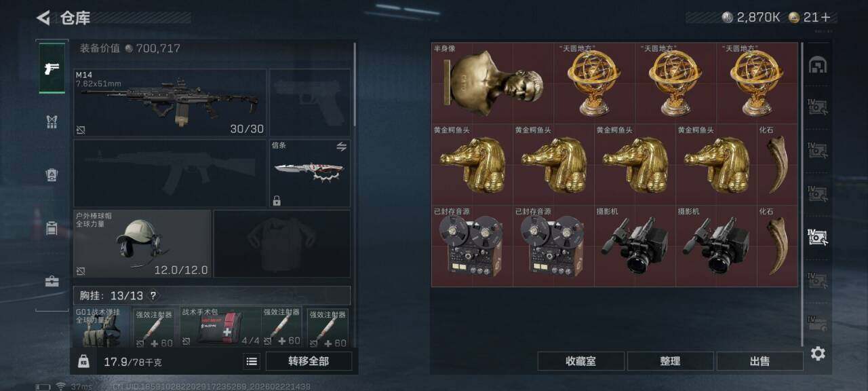This screenshot has width=868, height=391.
Task: Click the 整理 button
Action: [x=670, y=361]
